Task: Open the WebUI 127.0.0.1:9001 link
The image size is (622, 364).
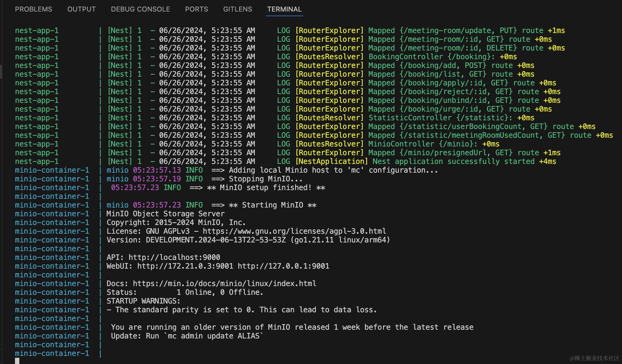Action: click(x=283, y=266)
